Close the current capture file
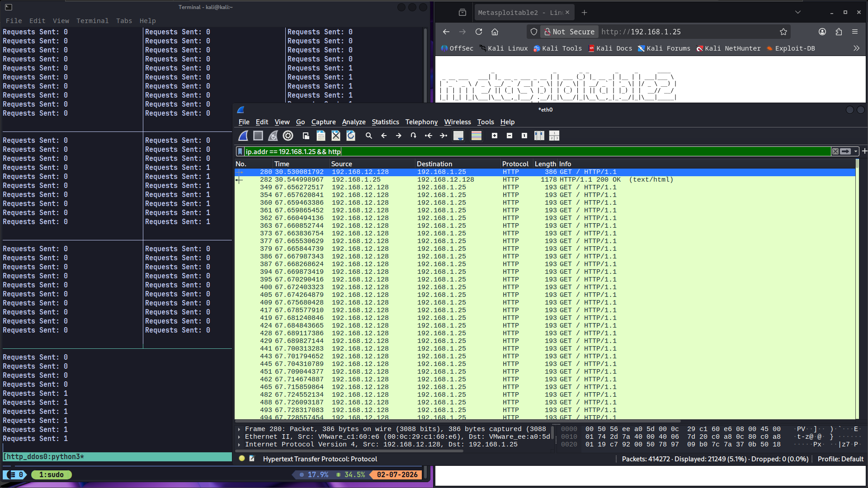This screenshot has width=868, height=488. 336,136
